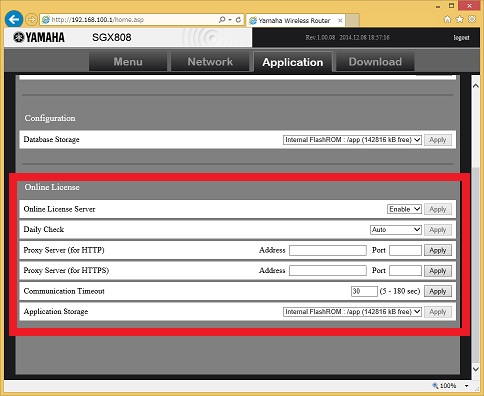Open the Daily Check Auto dropdown
484x396 pixels.
click(x=396, y=230)
